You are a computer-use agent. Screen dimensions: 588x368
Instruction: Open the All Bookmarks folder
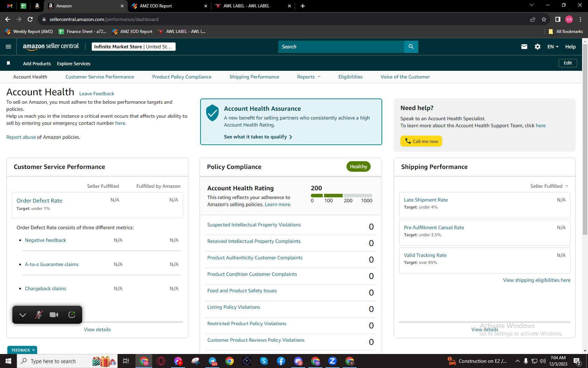click(566, 31)
